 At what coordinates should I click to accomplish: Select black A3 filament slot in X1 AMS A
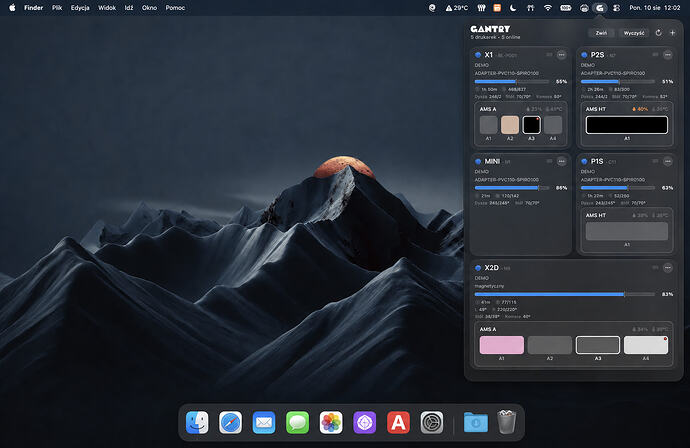(532, 125)
